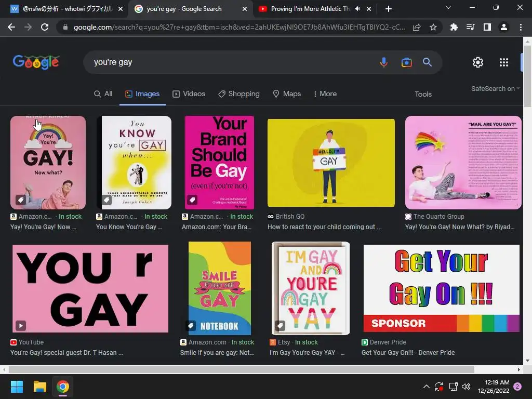
Task: Switch to the Maps tab
Action: coord(287,94)
